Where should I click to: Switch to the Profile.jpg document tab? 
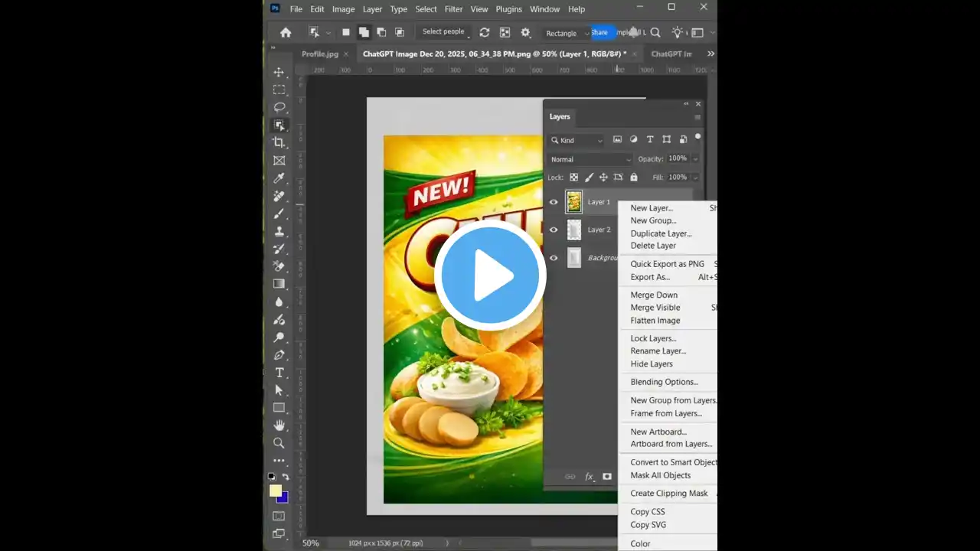point(320,54)
